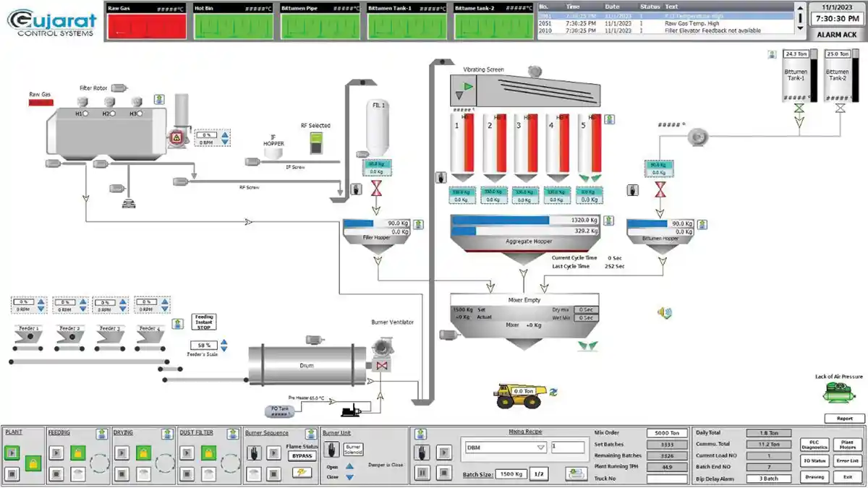Click the dump truck icon

(x=521, y=395)
